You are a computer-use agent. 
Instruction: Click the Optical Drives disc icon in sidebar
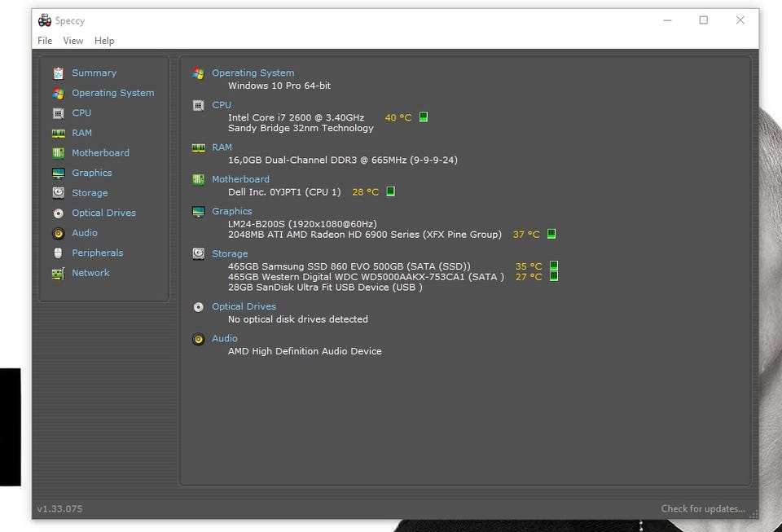[59, 213]
